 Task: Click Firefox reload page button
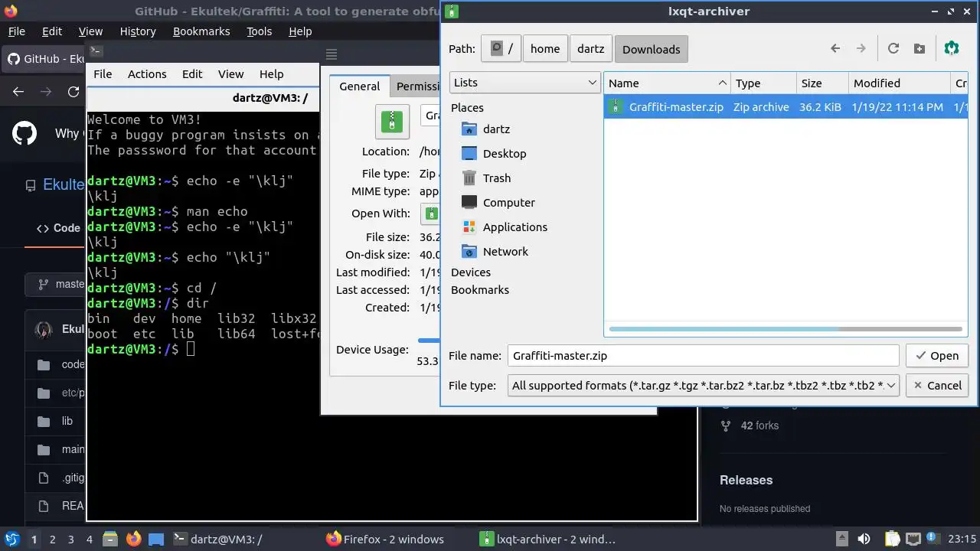[x=73, y=92]
